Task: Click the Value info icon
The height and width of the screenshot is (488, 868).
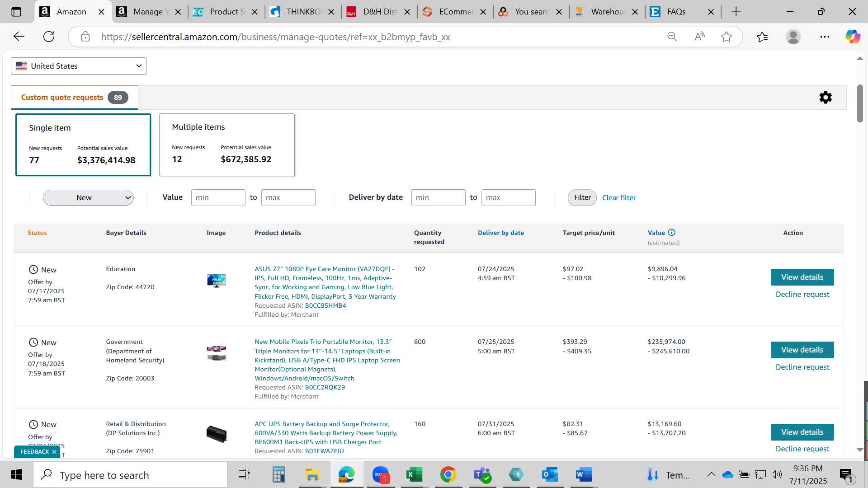Action: [672, 232]
